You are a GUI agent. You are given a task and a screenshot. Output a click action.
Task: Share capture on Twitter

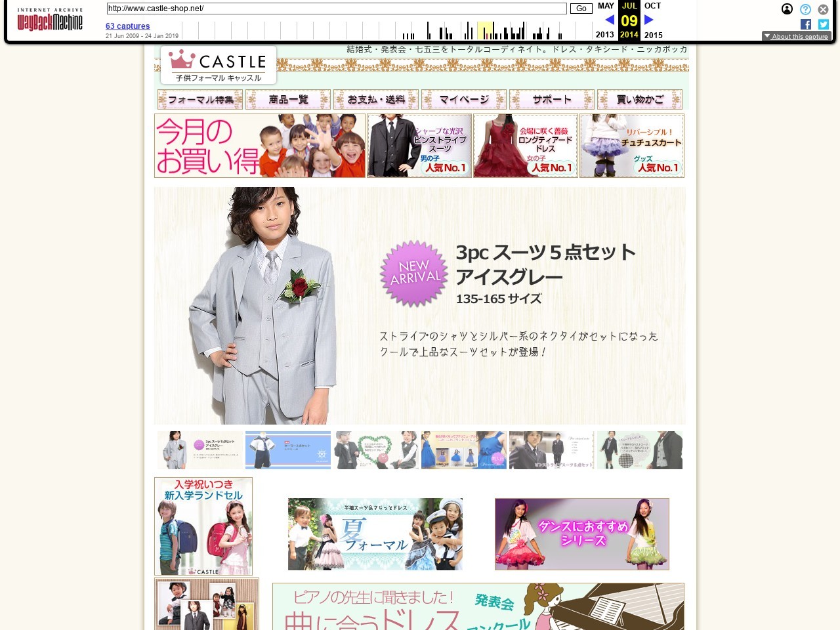824,24
